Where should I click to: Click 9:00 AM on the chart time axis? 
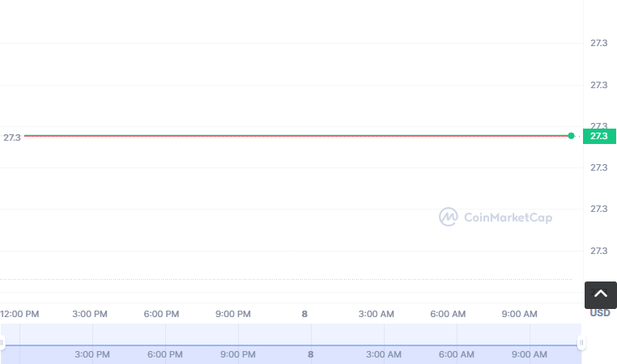click(x=519, y=314)
